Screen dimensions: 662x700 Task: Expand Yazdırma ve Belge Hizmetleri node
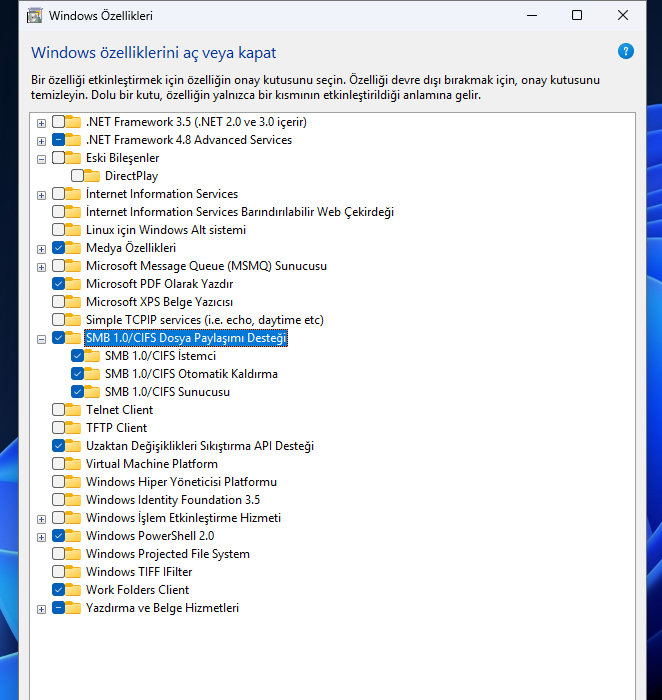point(42,609)
